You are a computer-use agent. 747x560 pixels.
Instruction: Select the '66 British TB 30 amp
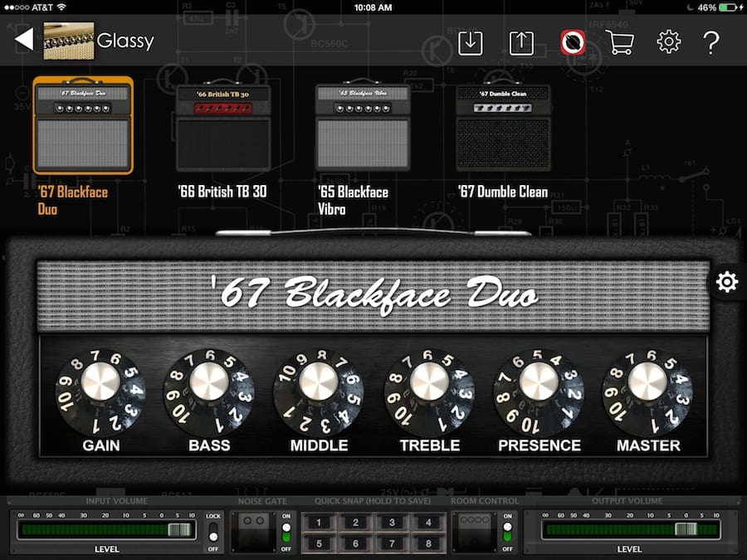222,129
